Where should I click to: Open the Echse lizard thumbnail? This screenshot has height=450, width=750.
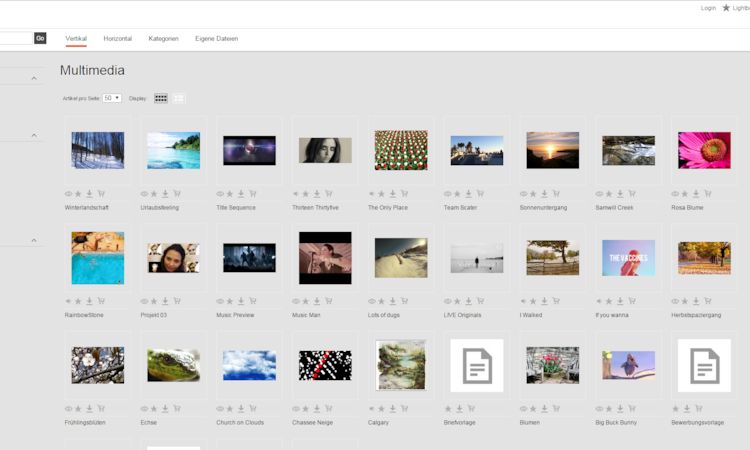click(174, 365)
